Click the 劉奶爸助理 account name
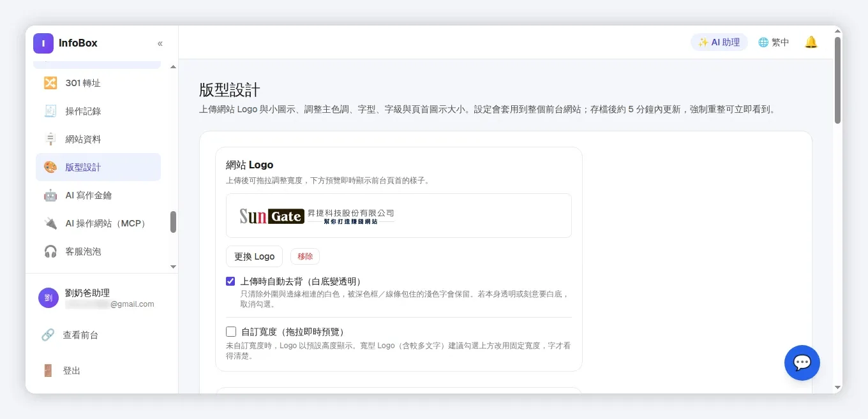 (x=87, y=293)
